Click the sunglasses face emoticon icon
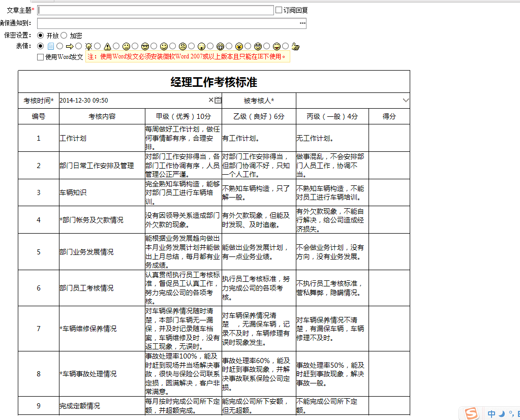This screenshot has height=420, width=520. click(145, 46)
